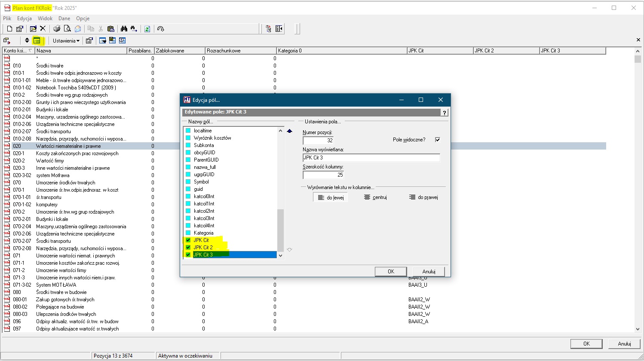Click OK in the Edycja pól dialog

(x=390, y=271)
